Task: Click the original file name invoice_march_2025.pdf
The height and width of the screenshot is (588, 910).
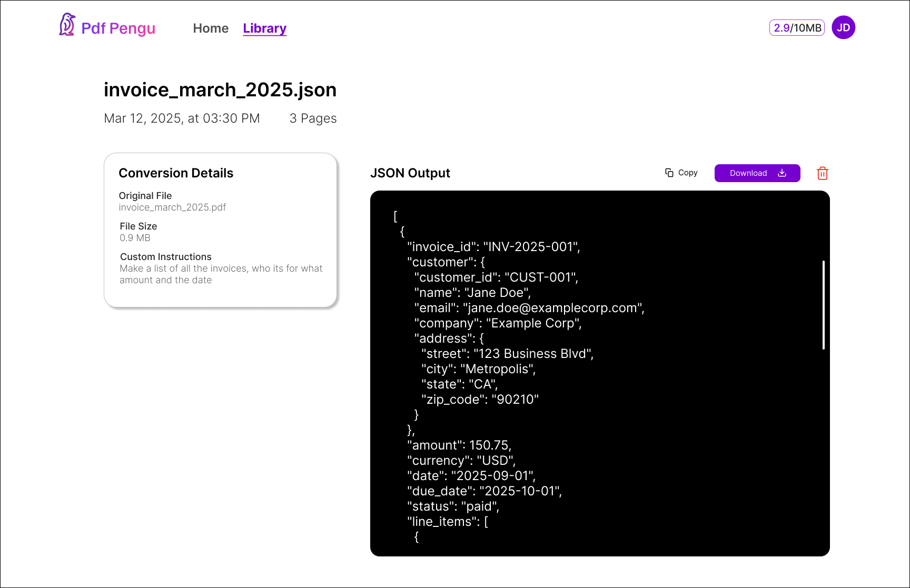Action: click(x=172, y=207)
